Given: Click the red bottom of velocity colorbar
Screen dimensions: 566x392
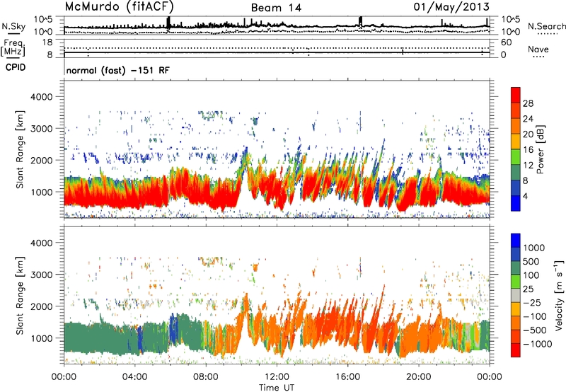Looking at the screenshot, I should tap(516, 350).
